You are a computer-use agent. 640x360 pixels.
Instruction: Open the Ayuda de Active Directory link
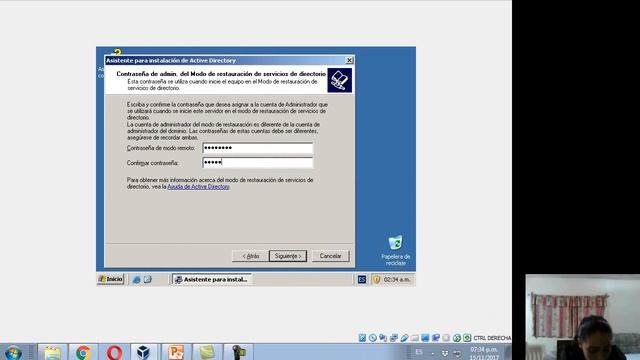click(198, 187)
